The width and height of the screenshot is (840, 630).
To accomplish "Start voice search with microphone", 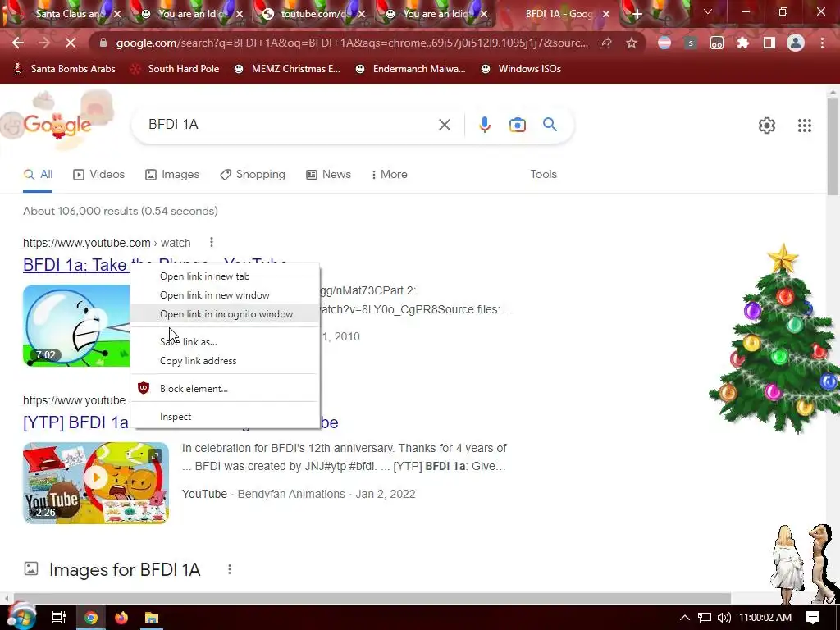I will tap(484, 125).
